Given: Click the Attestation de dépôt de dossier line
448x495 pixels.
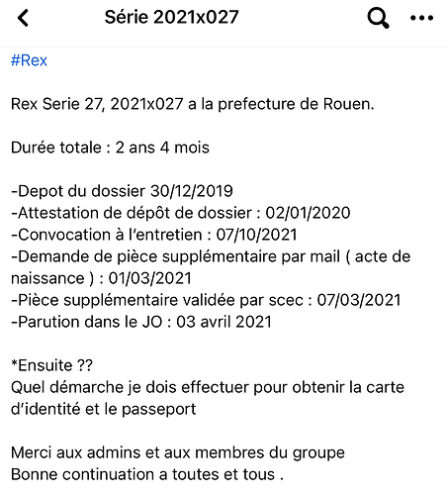Looking at the screenshot, I should click(x=181, y=213).
